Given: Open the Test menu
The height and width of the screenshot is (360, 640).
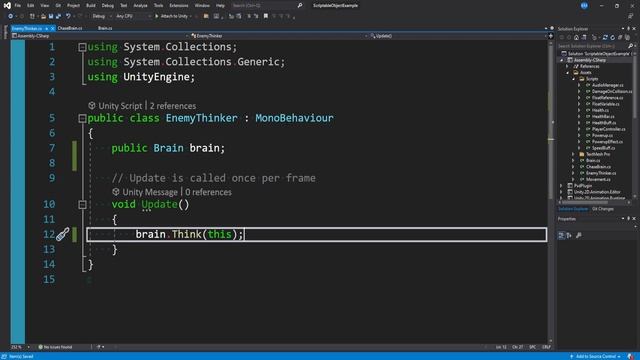Looking at the screenshot, I should click(x=124, y=6).
